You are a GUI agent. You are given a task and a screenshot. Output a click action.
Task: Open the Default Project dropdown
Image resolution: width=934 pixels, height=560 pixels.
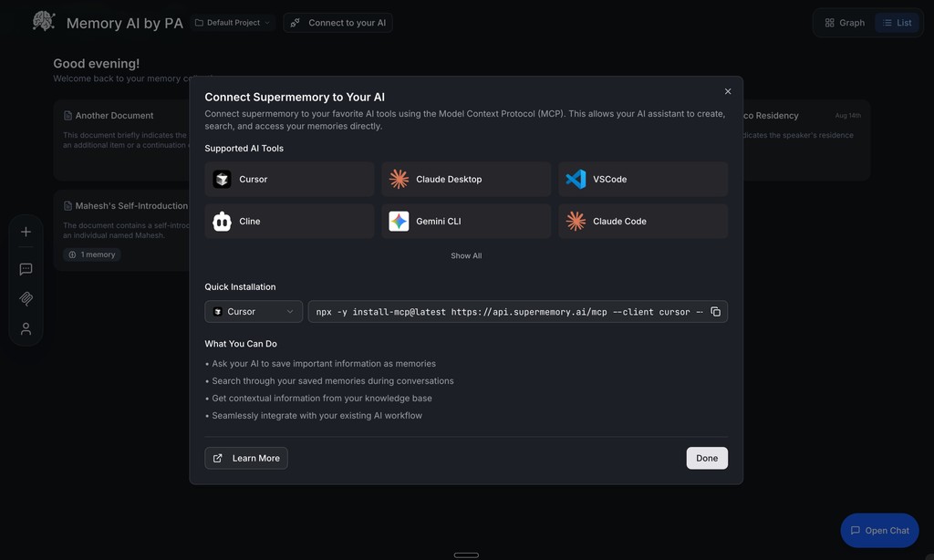coord(231,22)
